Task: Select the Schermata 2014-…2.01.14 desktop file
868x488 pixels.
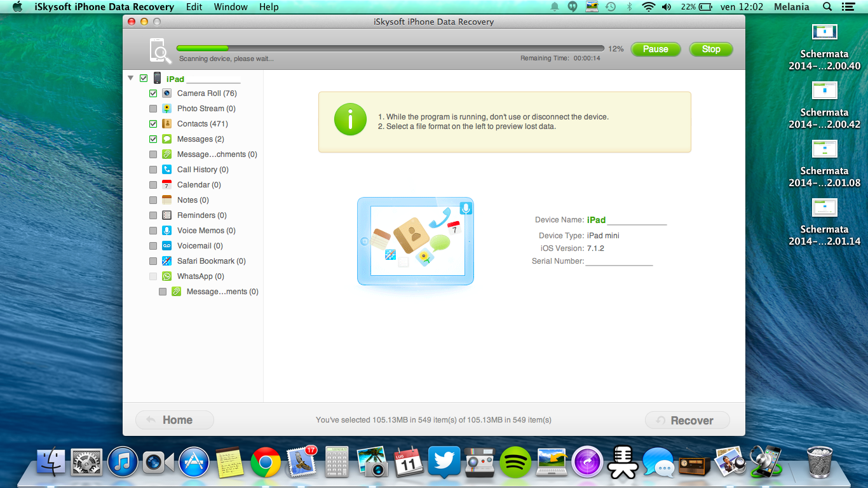Action: pos(825,223)
